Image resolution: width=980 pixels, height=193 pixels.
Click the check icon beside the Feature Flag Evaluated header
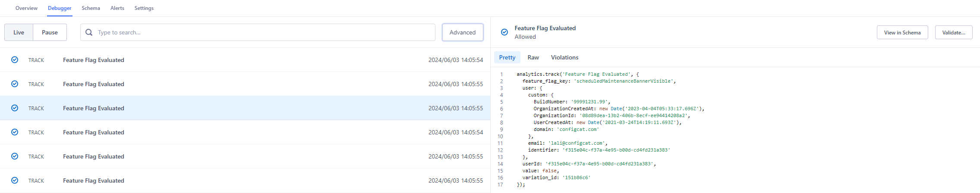point(504,32)
